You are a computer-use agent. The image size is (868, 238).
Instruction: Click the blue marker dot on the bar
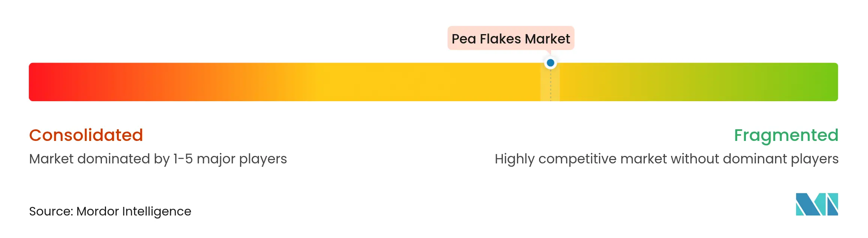[550, 63]
